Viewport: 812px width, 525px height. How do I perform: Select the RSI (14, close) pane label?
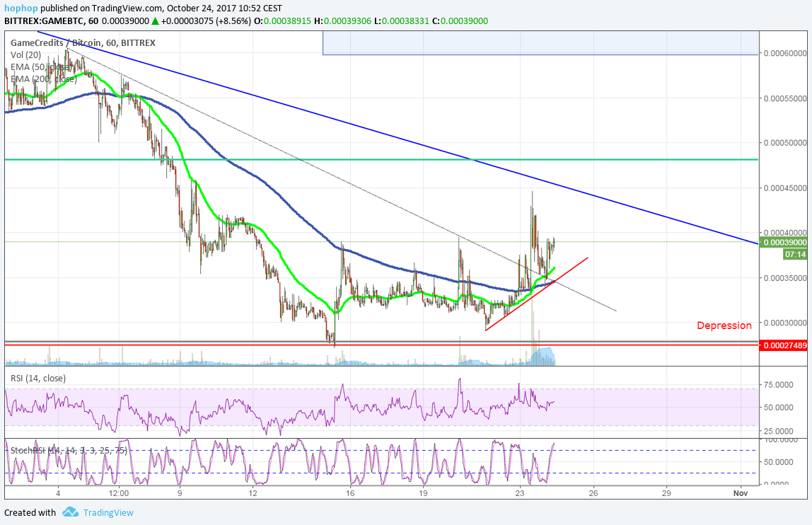(x=38, y=379)
